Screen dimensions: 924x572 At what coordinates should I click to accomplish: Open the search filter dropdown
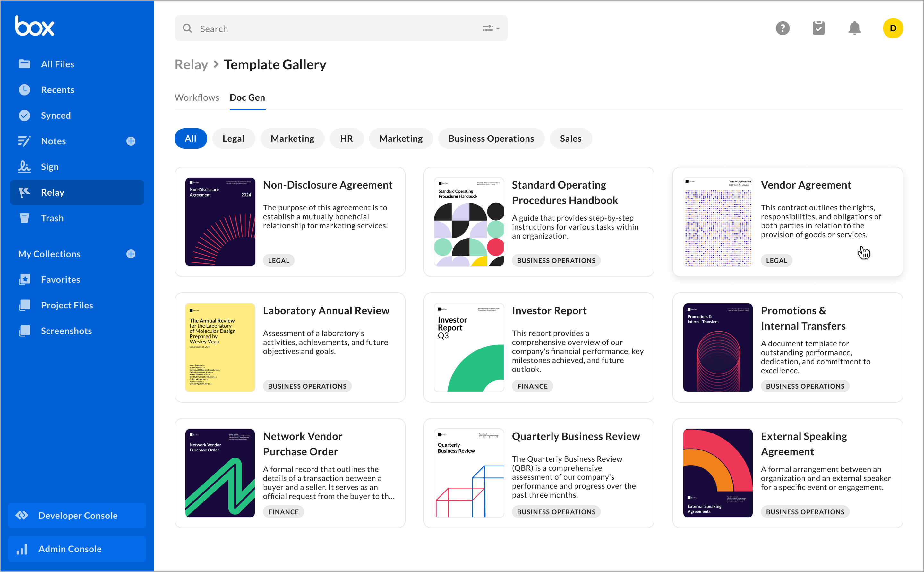pos(491,28)
